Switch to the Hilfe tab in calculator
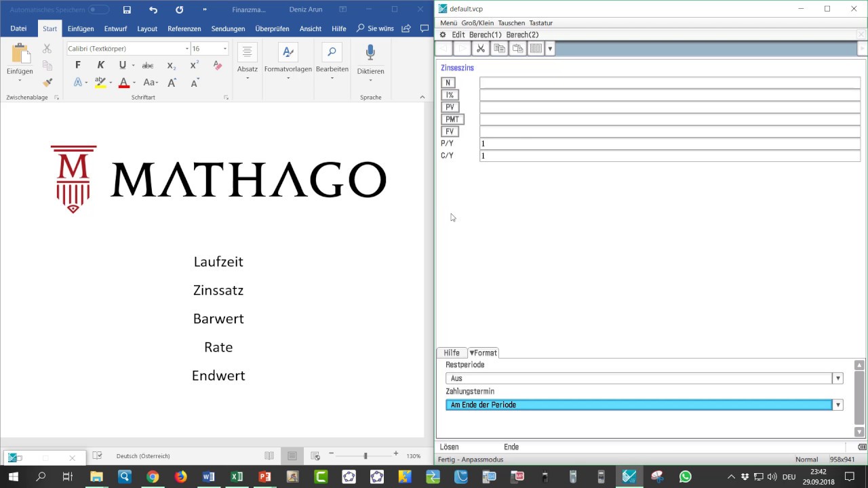 [x=452, y=353]
